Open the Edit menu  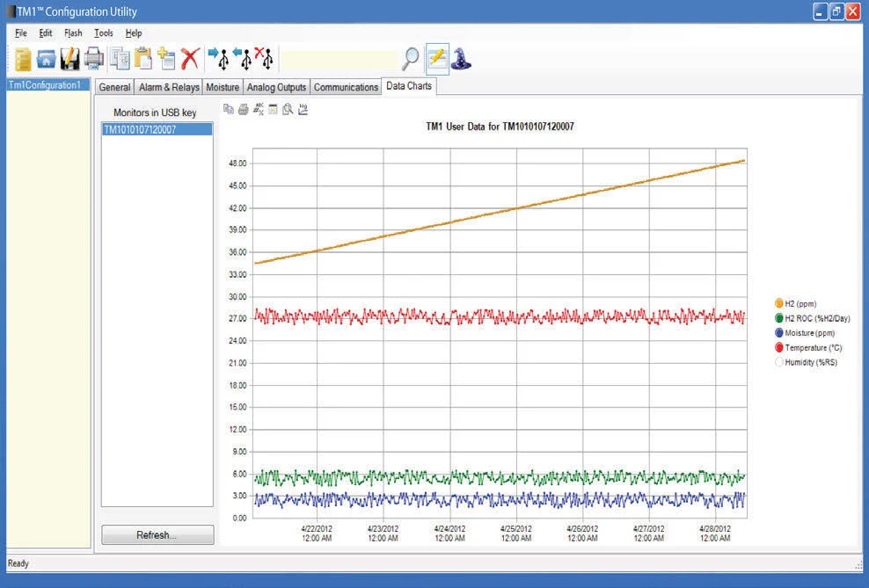[46, 33]
